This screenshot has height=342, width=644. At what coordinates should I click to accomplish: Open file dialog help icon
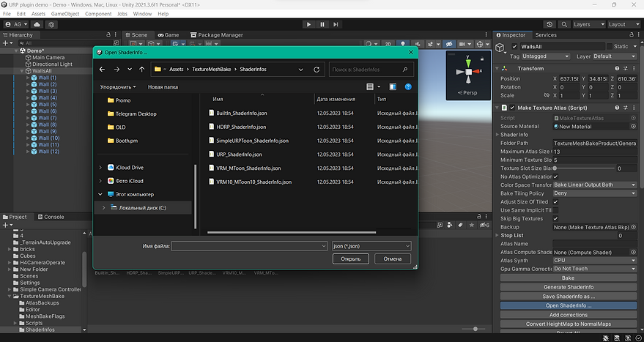click(408, 86)
